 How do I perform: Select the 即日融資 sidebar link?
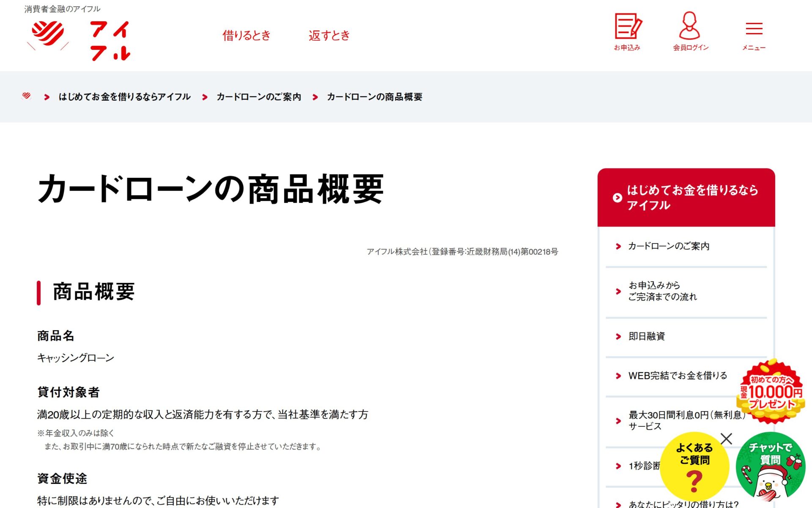[646, 337]
